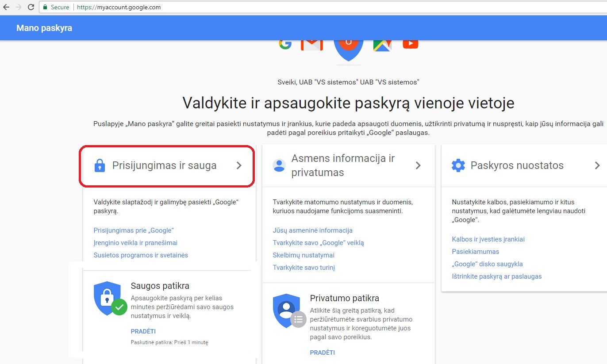Click the Google G logo icon
Image resolution: width=607 pixels, height=364 pixels.
click(285, 44)
